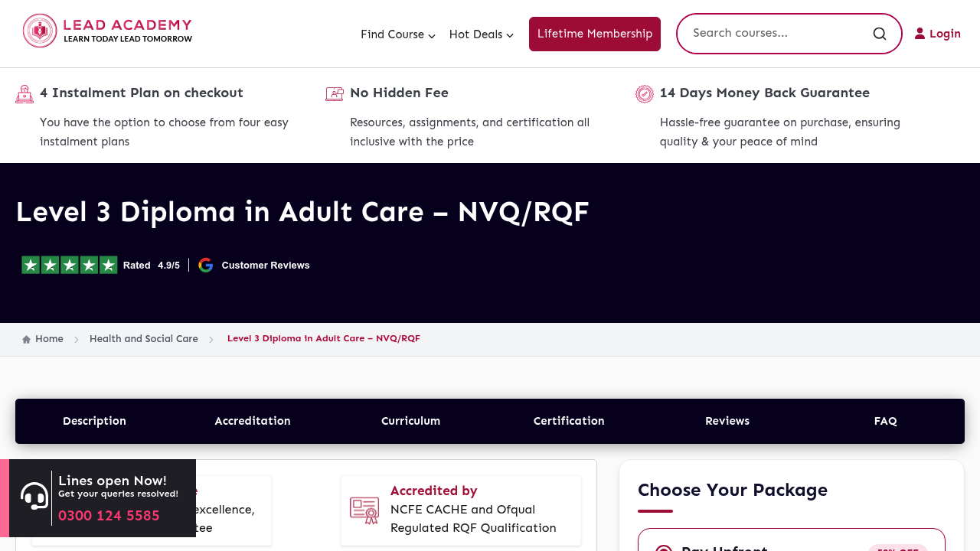Jump to the FAQ tab
This screenshot has width=980, height=551.
point(885,421)
